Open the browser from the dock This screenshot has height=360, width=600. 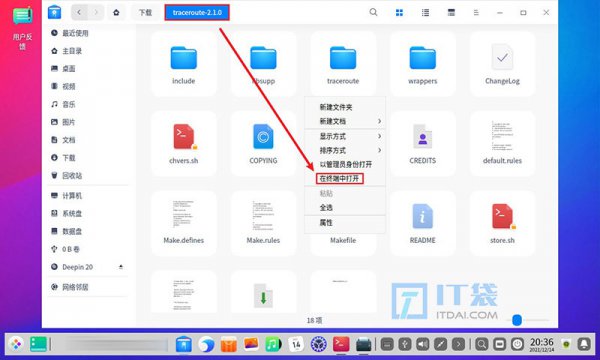pos(206,344)
